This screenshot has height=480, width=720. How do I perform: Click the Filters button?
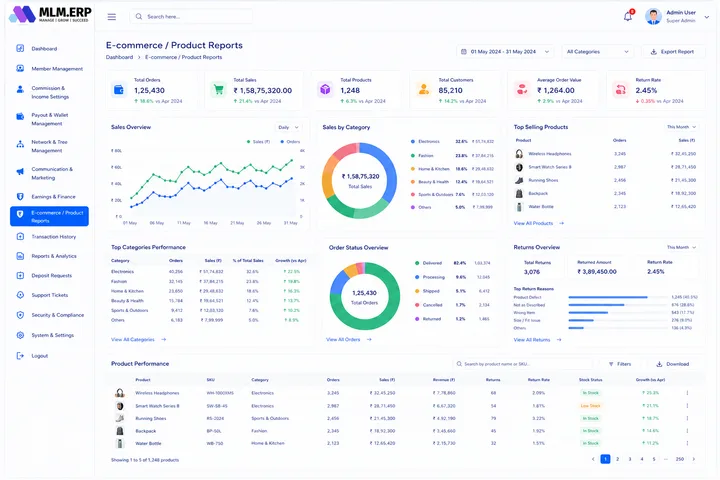click(620, 364)
